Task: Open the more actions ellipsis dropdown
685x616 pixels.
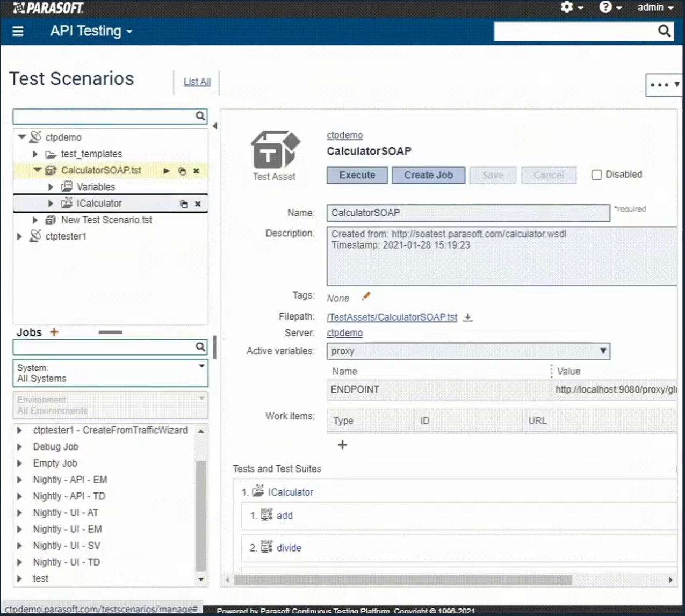Action: 664,85
